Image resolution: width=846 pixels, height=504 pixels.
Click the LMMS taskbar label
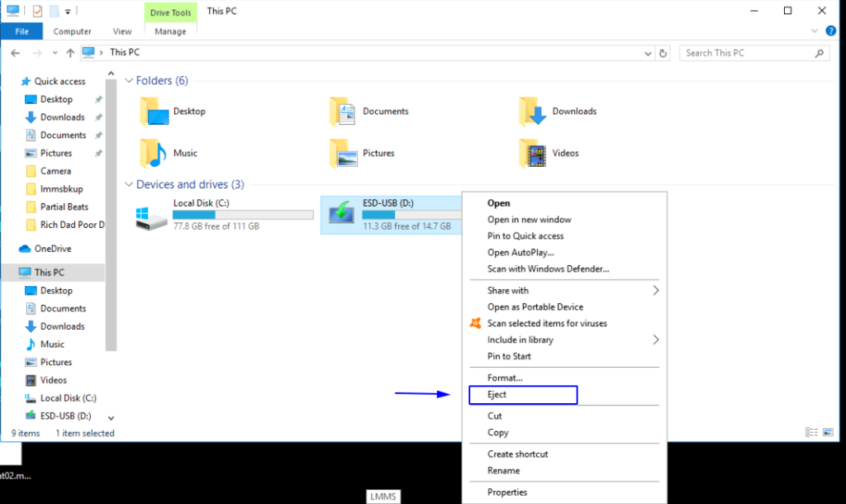pyautogui.click(x=383, y=497)
